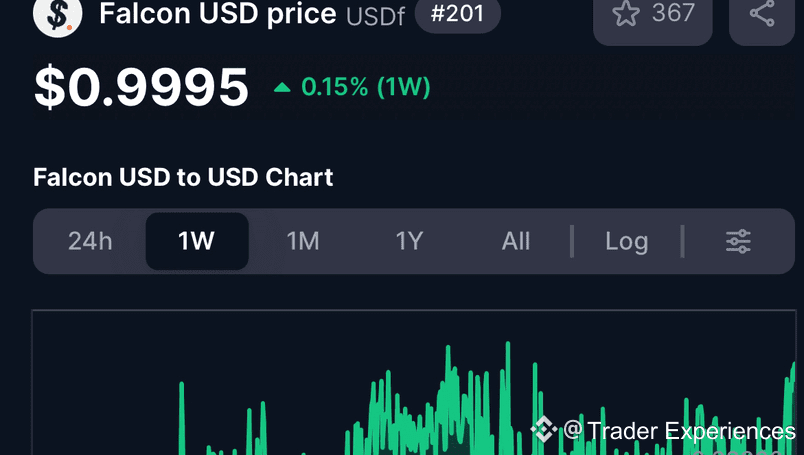Click the @Trader Experiences watermark text
Viewport: 804px width, 455px height.
click(x=679, y=431)
